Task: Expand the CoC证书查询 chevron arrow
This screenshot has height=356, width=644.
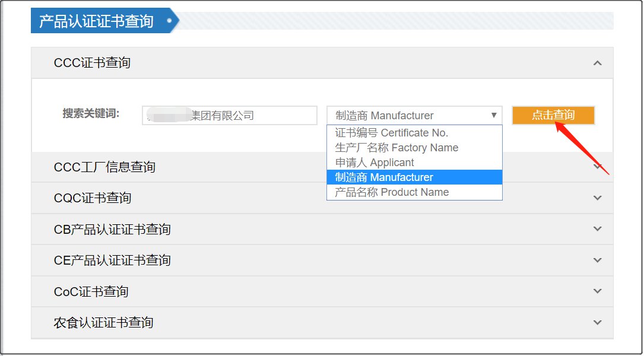Action: coord(598,291)
